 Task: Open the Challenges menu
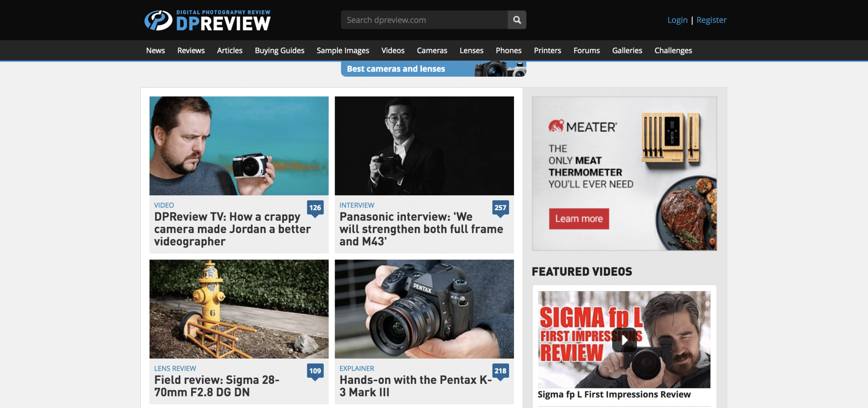(x=673, y=51)
